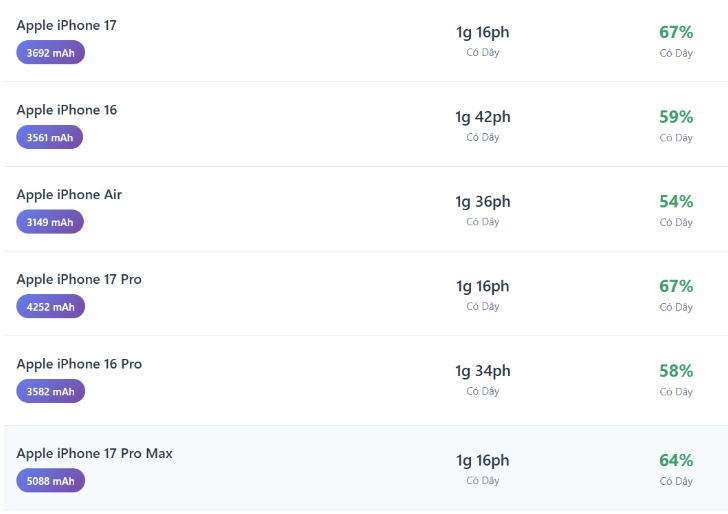The height and width of the screenshot is (514, 728).
Task: Open the Apple iPhone 17 entry
Action: click(66, 25)
